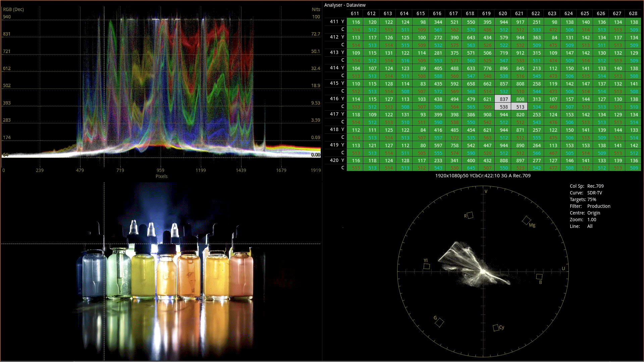Viewport: 644px width, 362px height.
Task: Click column header 620 in Dataview
Action: tap(503, 13)
